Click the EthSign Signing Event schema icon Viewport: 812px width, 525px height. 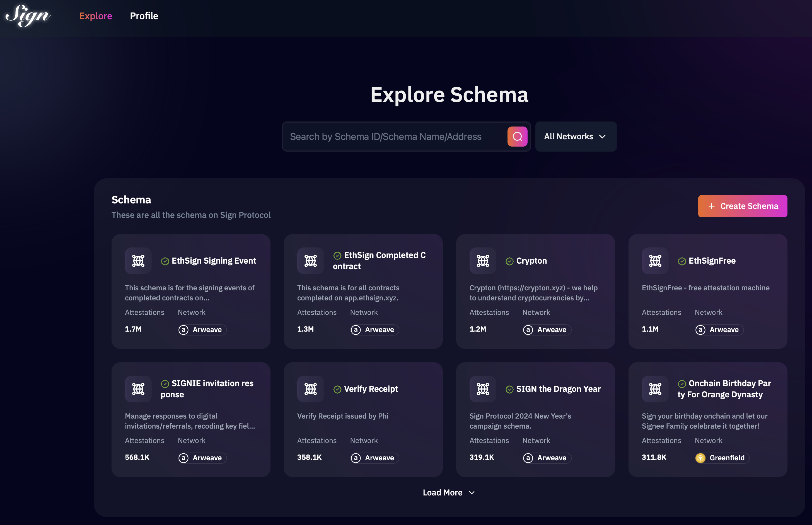(x=138, y=261)
